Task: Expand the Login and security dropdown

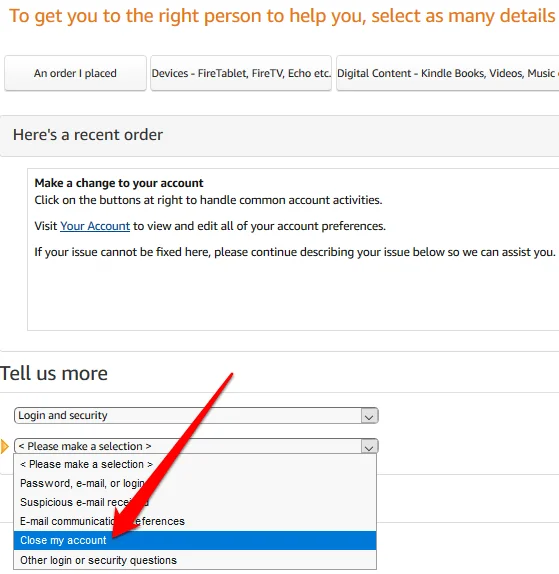Action: (196, 415)
